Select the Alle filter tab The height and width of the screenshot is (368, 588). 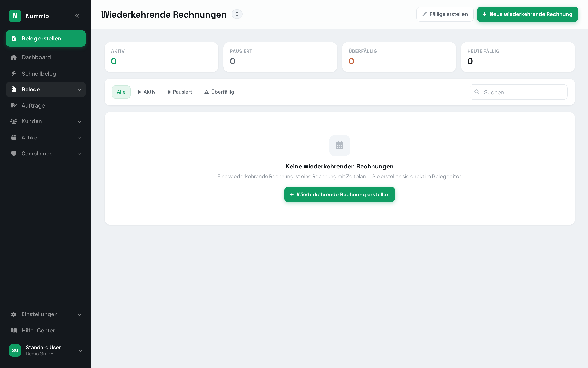121,92
